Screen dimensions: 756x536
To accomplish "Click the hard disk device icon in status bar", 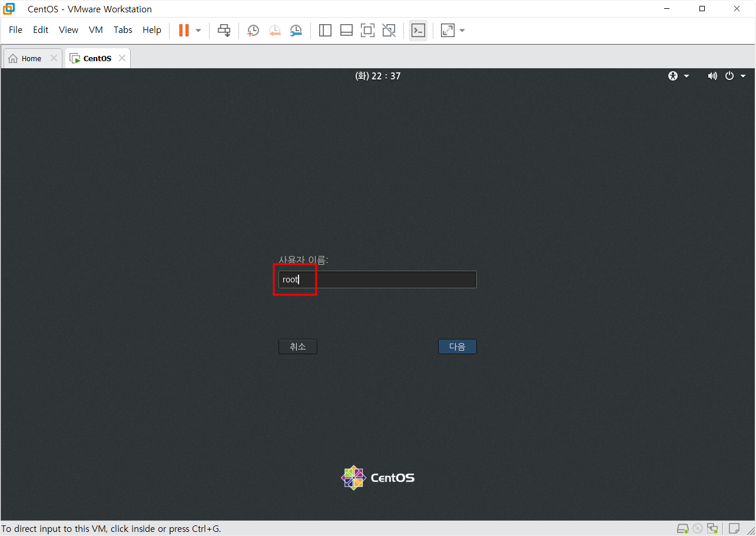I will [x=682, y=528].
